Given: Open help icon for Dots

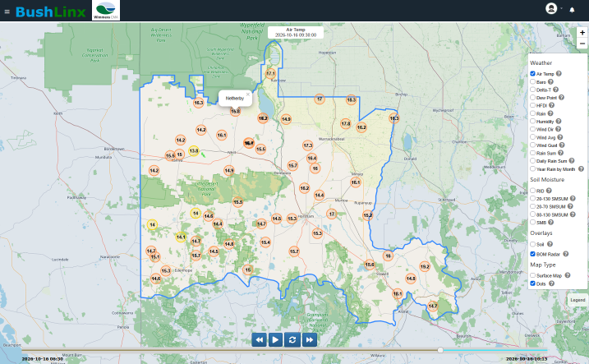Looking at the screenshot, I should [551, 283].
